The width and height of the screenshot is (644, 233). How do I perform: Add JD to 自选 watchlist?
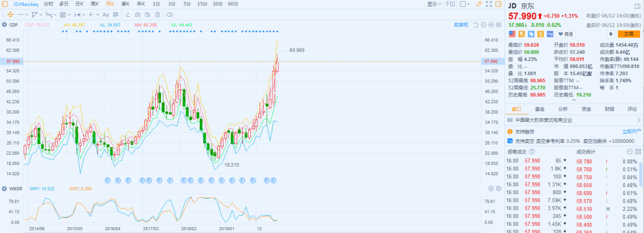pyautogui.click(x=565, y=34)
